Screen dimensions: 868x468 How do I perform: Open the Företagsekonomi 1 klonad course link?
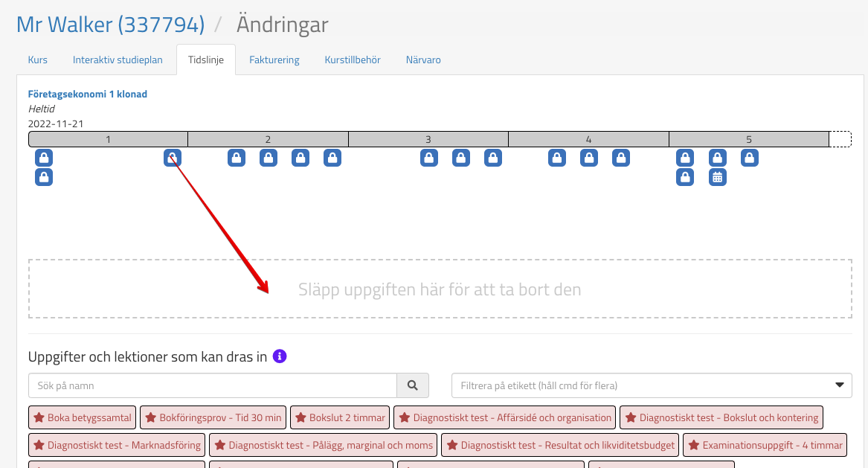[x=87, y=94]
